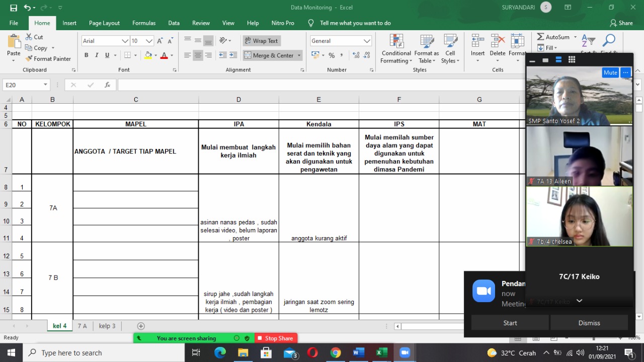
Task: Switch Zoom panel to gallery grid view
Action: coord(572,60)
